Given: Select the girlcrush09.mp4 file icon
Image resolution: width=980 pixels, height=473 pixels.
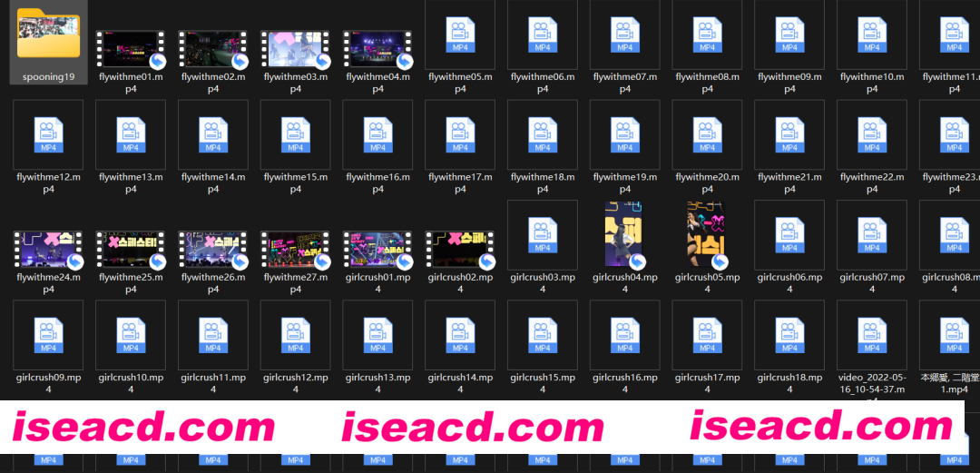Looking at the screenshot, I should pos(49,335).
